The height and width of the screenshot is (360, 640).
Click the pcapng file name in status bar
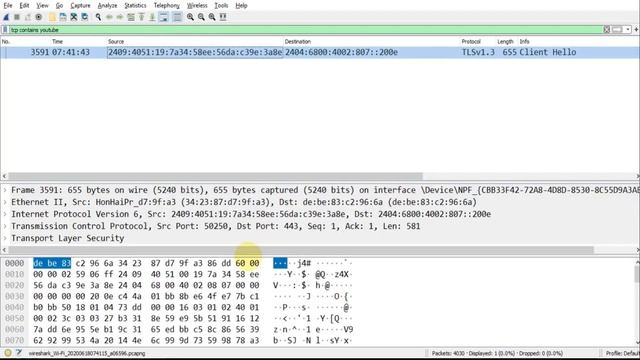click(x=87, y=353)
